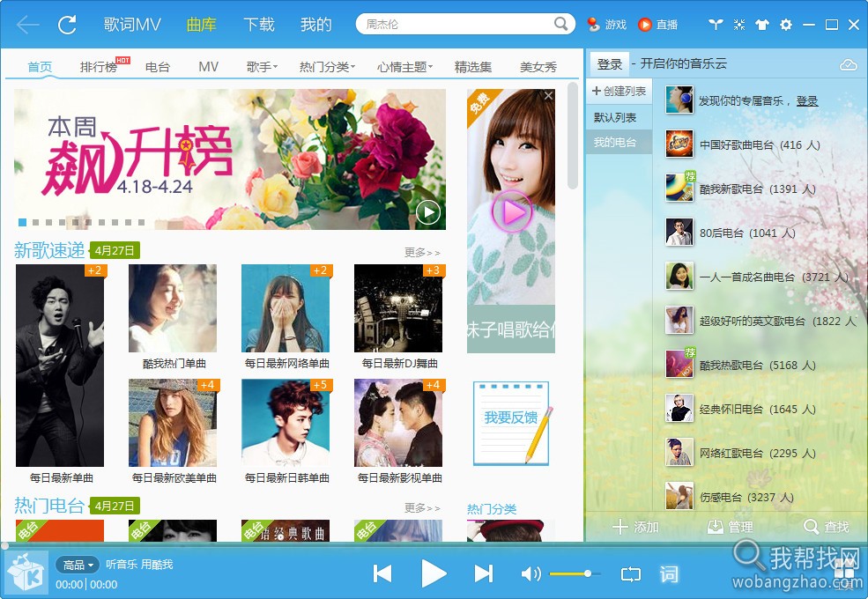Open 每日最新日韩单曲 thumbnail
The height and width of the screenshot is (599, 868).
[x=286, y=423]
